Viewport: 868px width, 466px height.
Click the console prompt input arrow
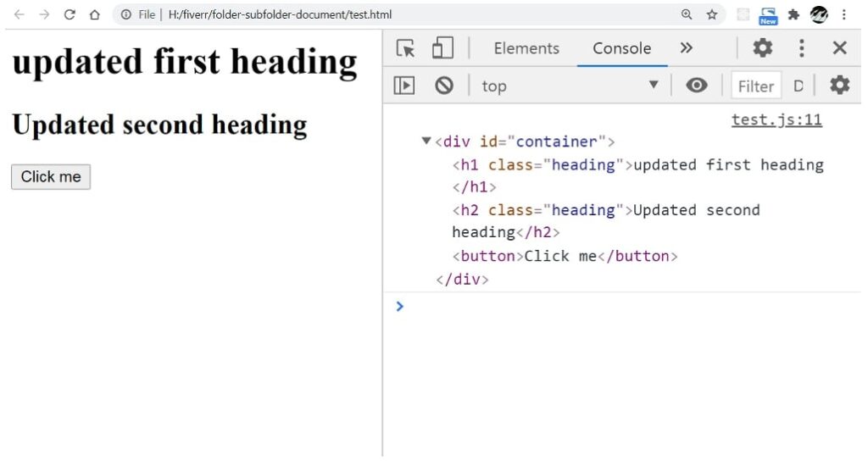[x=400, y=306]
